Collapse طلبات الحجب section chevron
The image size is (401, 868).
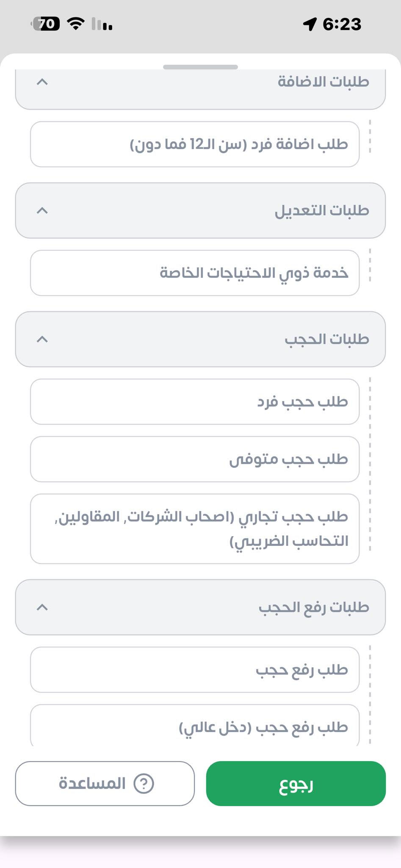(x=42, y=339)
